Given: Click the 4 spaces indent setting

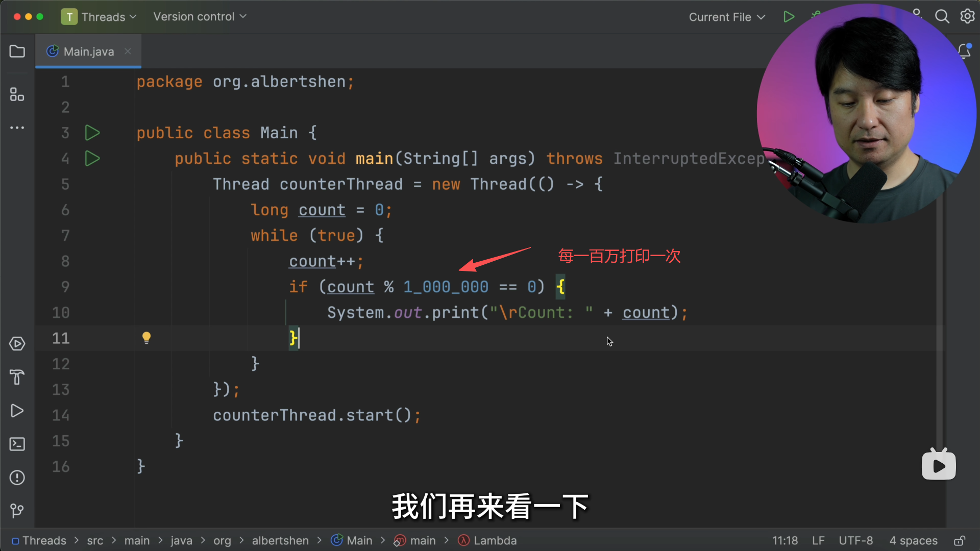Looking at the screenshot, I should pyautogui.click(x=913, y=541).
